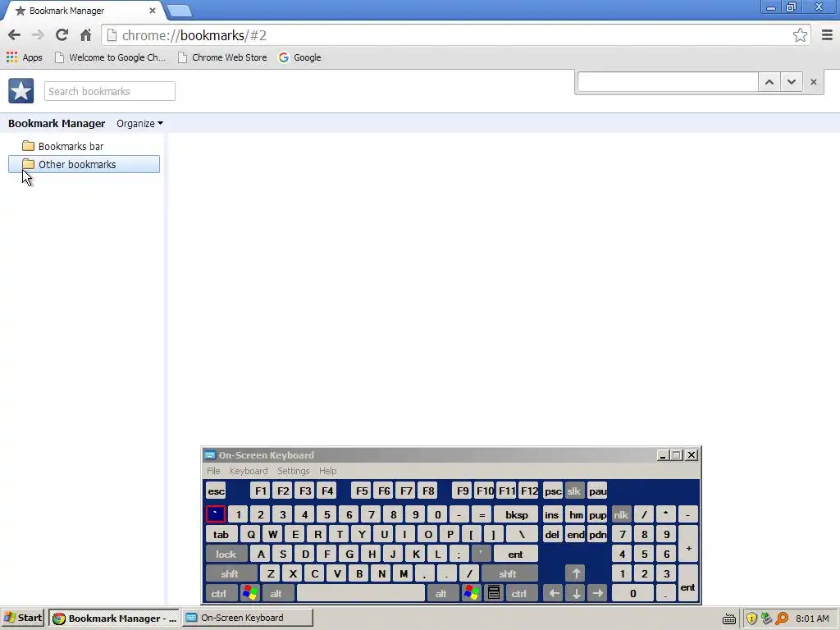
Task: Click the keyboard icon in system tray
Action: coord(728,619)
